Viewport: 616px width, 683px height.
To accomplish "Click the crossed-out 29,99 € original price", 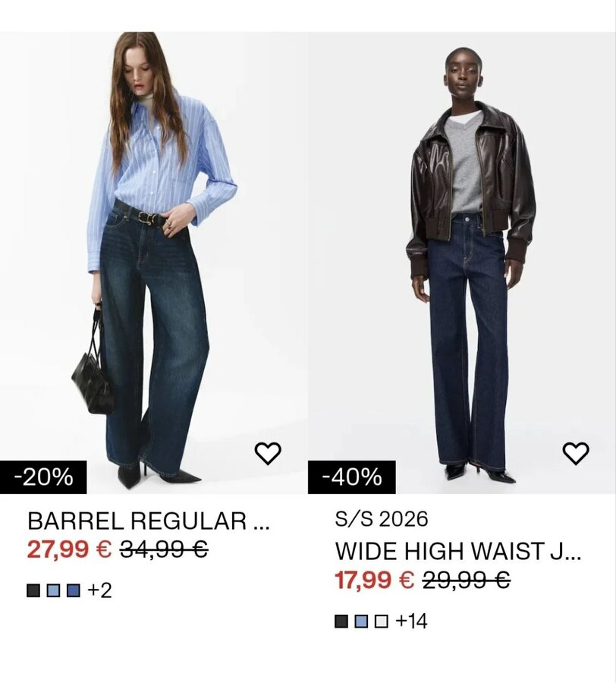I will click(467, 580).
